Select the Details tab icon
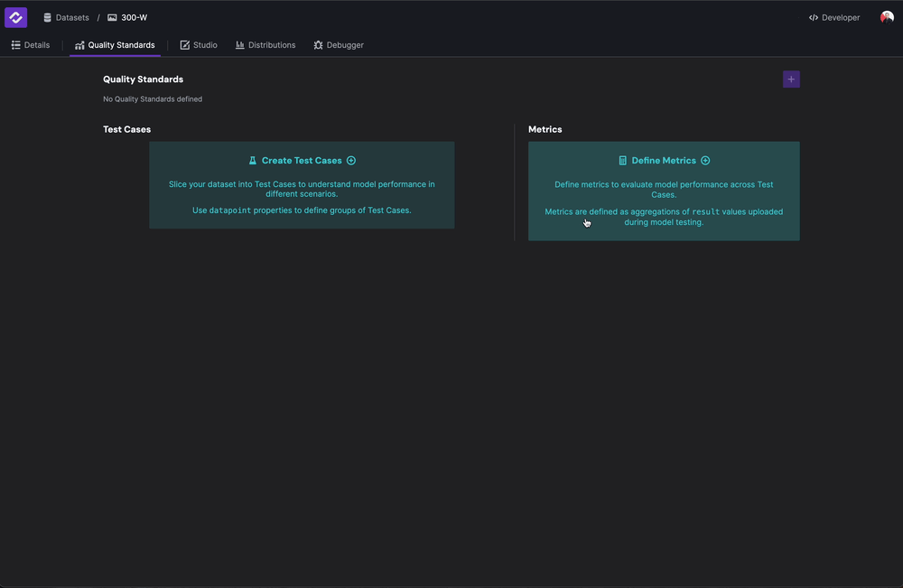The image size is (903, 588). [16, 44]
